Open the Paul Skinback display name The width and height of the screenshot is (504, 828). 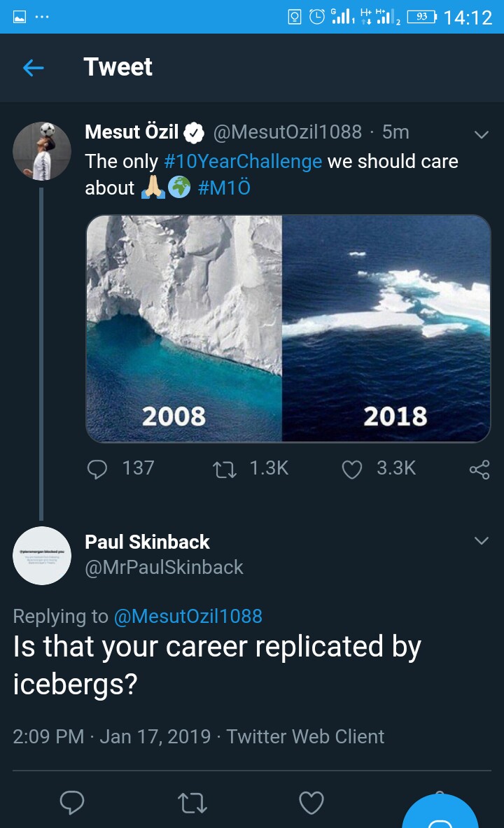click(x=147, y=542)
